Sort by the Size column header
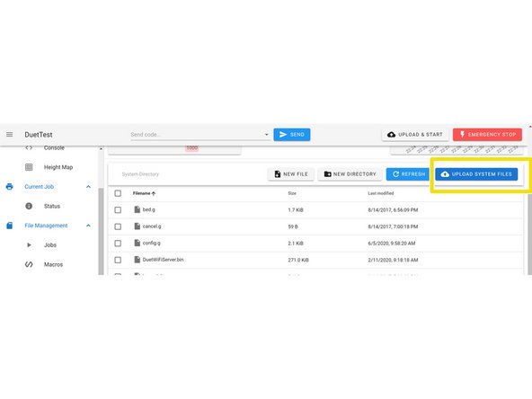Viewport: 532px width, 399px height. [292, 193]
